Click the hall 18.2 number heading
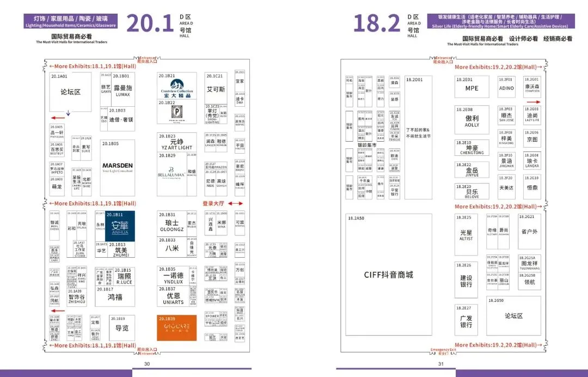Image resolution: width=588 pixels, height=377 pixels. tap(377, 23)
